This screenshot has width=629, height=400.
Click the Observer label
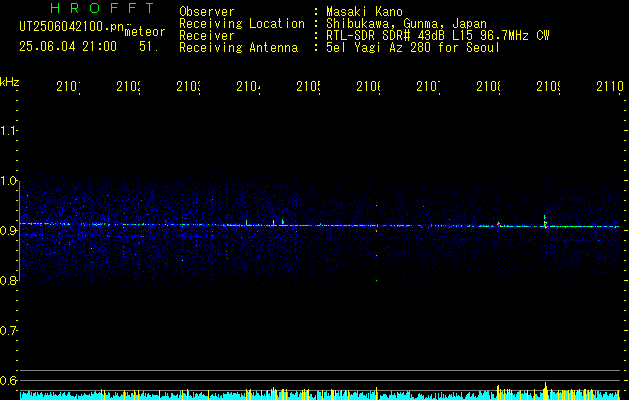coord(207,12)
